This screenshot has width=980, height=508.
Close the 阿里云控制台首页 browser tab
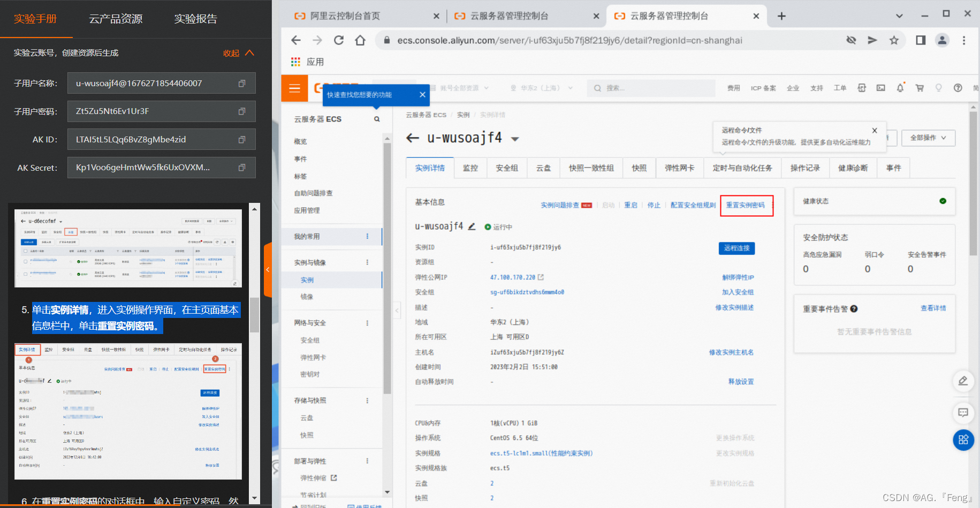click(x=436, y=16)
